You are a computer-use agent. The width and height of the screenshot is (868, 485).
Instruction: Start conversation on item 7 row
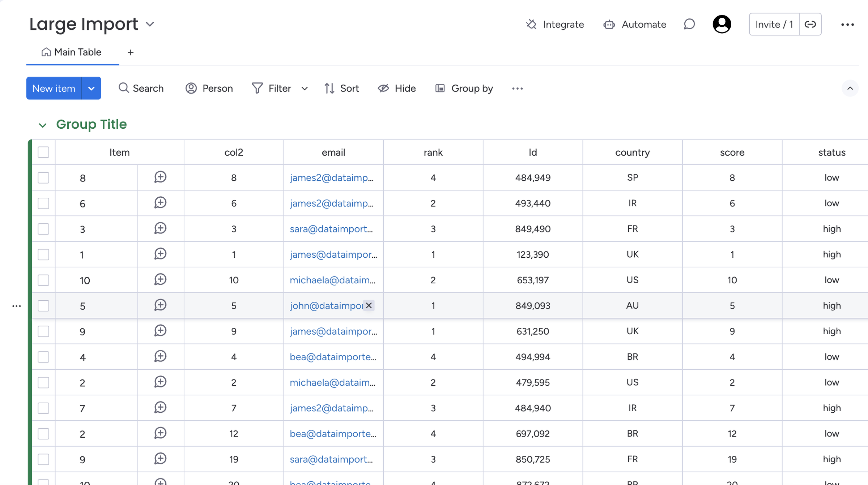coord(160,408)
